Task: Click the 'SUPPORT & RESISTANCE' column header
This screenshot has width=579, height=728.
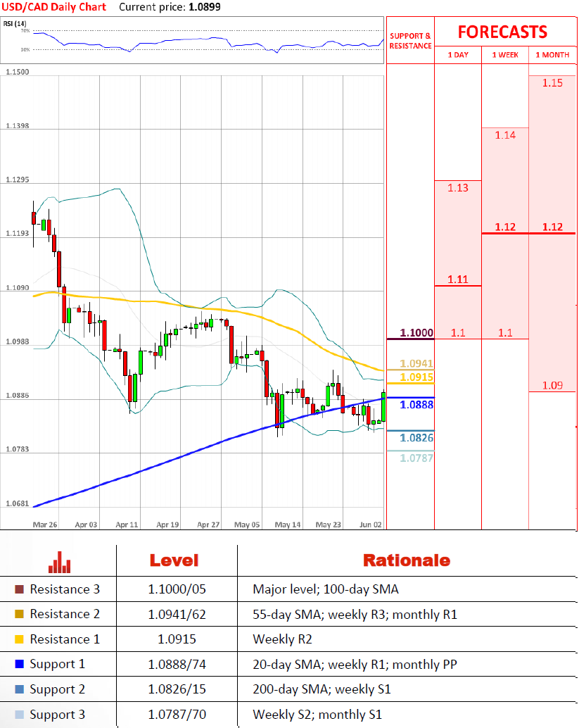Action: 410,41
